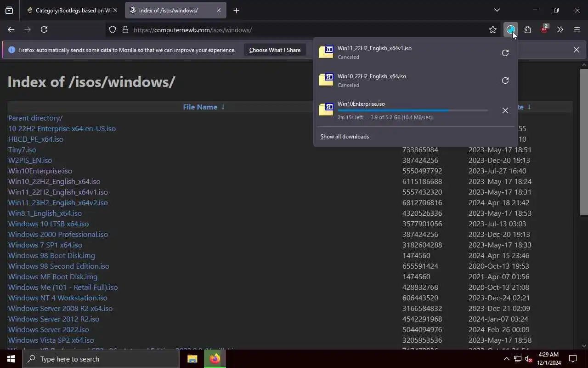Click Win10Enterprise.iso download progress bar
The width and height of the screenshot is (588, 368).
413,110
